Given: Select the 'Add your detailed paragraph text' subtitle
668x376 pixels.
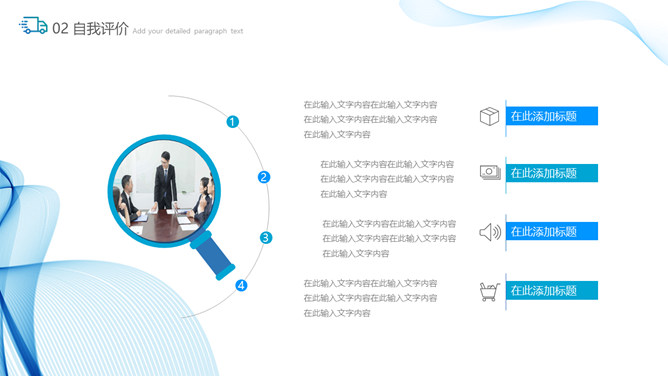Looking at the screenshot, I should pyautogui.click(x=188, y=31).
